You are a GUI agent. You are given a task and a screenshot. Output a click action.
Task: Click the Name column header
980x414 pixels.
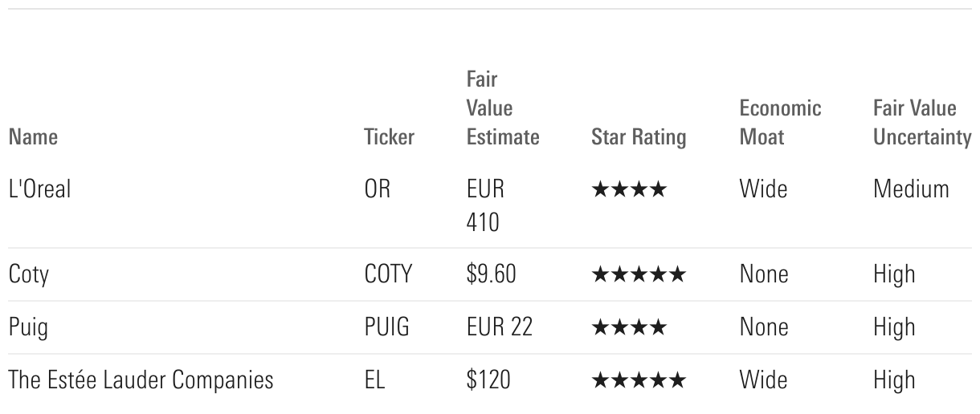click(x=33, y=137)
